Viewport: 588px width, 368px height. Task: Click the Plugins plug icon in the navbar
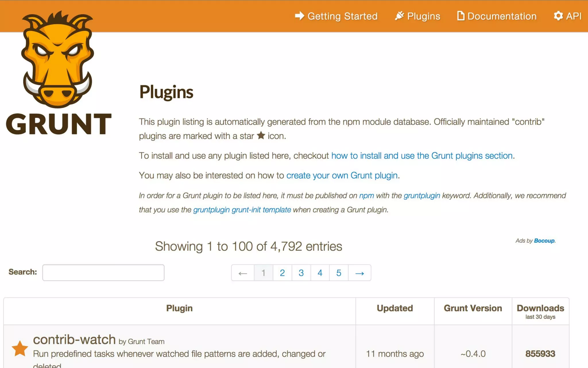click(399, 16)
